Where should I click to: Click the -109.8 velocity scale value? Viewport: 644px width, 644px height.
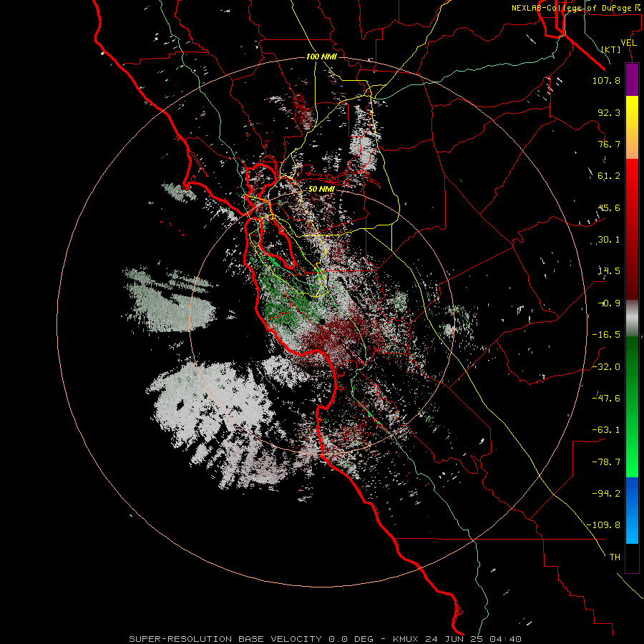(603, 525)
